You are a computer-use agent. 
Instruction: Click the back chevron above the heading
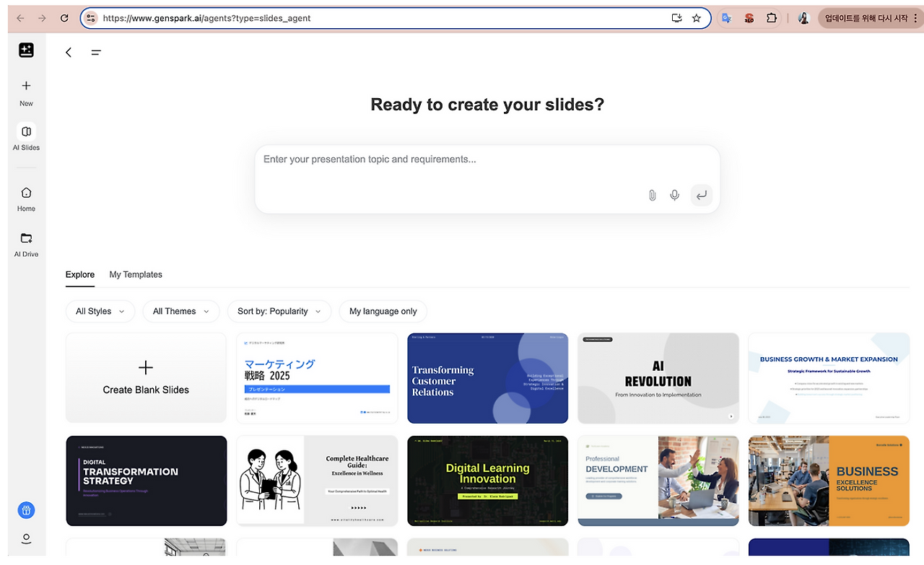coord(69,52)
